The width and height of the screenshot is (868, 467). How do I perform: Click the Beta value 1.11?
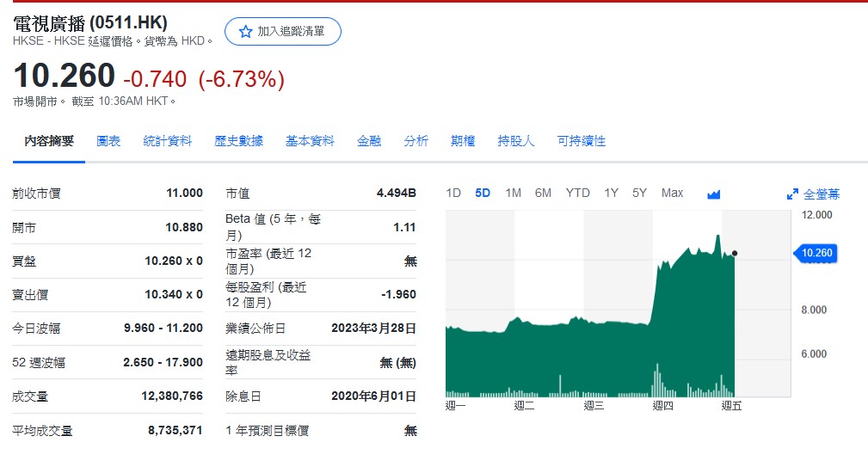tap(404, 227)
